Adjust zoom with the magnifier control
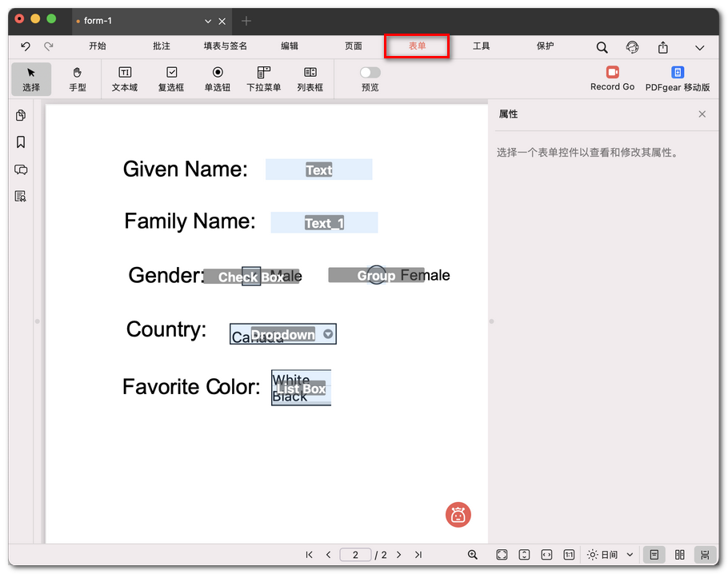 point(473,554)
